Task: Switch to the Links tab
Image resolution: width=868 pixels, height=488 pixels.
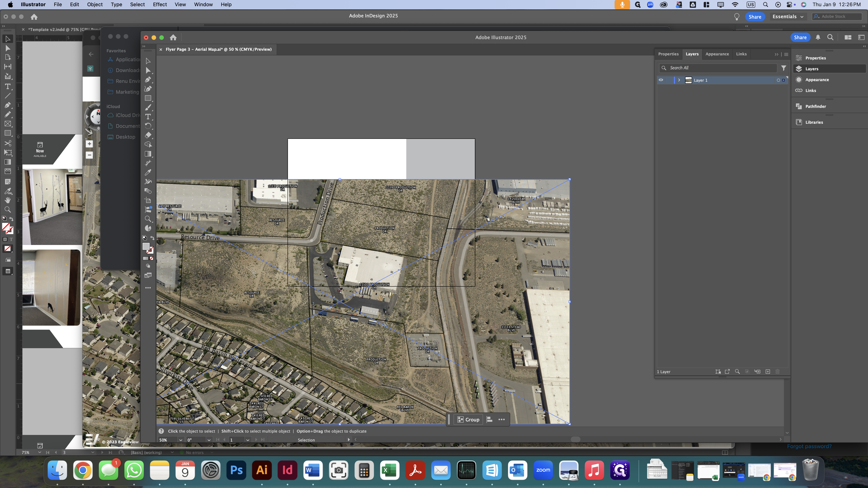Action: click(741, 54)
